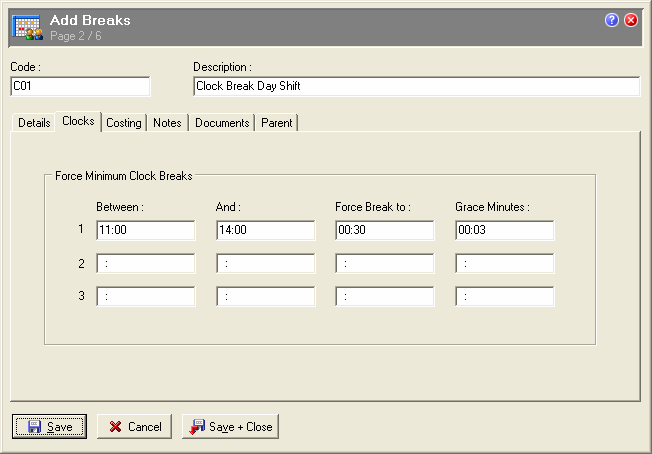Click into the Code field containing C01
652x454 pixels.
(x=80, y=87)
